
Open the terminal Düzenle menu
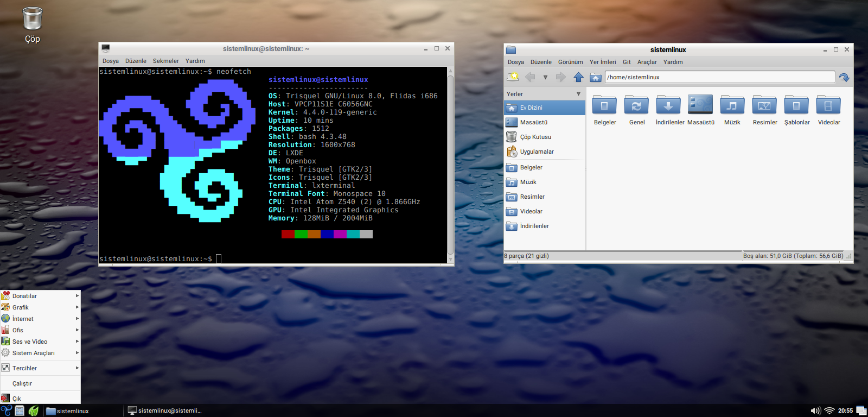click(136, 61)
